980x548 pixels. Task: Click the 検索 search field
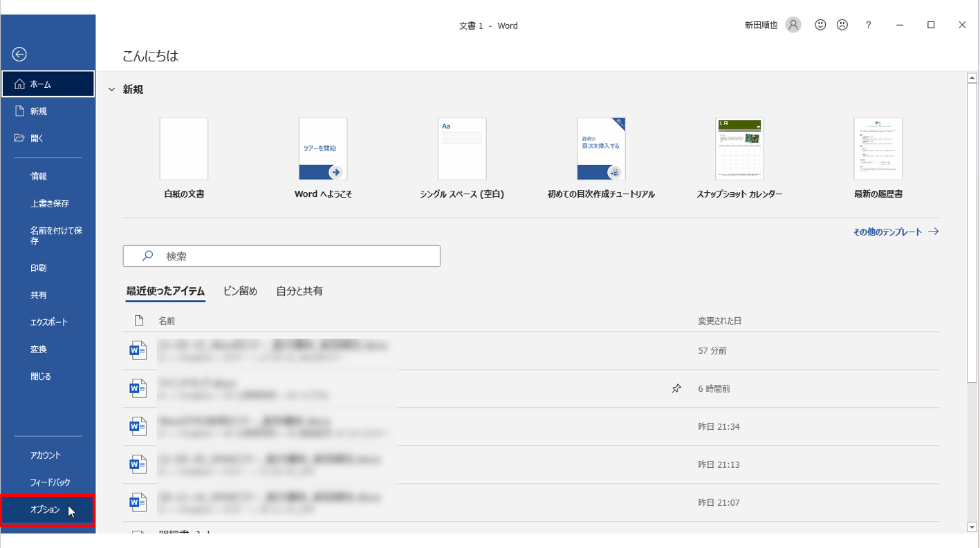(x=281, y=256)
